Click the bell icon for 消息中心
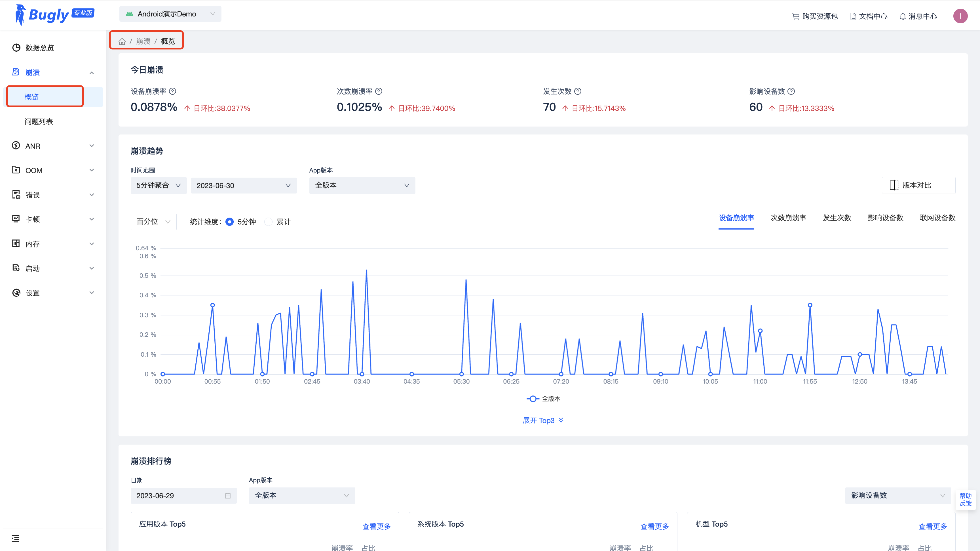This screenshot has width=980, height=551. coord(902,16)
